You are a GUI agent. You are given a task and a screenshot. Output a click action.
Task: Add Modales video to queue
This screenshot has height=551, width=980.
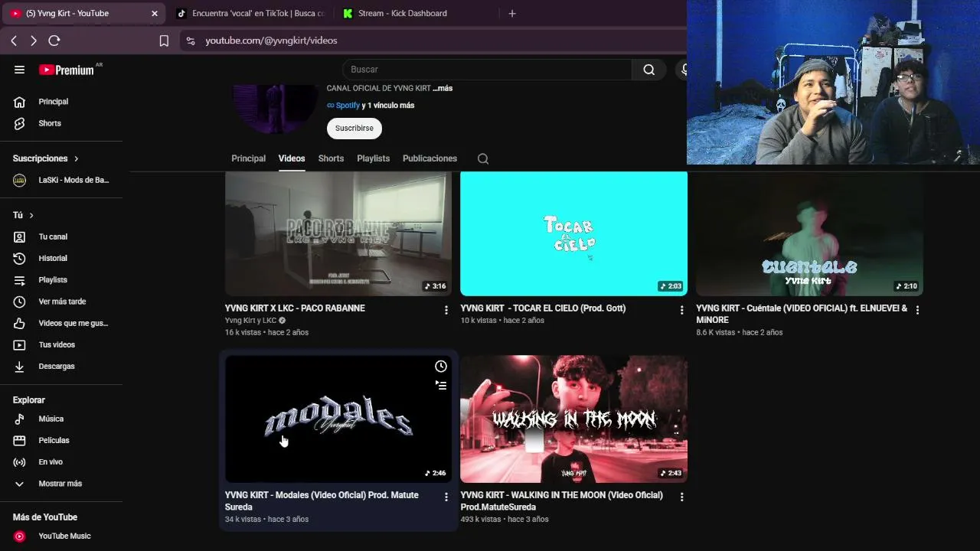coord(441,386)
